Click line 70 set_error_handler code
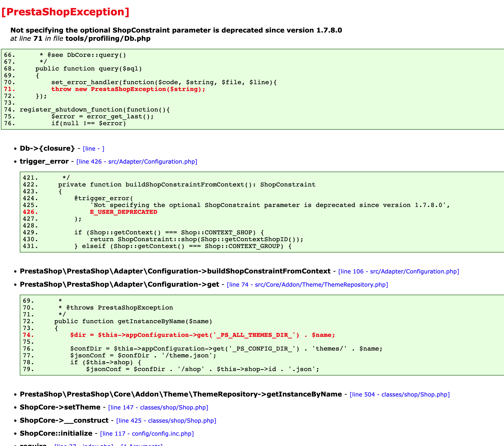 pyautogui.click(x=164, y=82)
